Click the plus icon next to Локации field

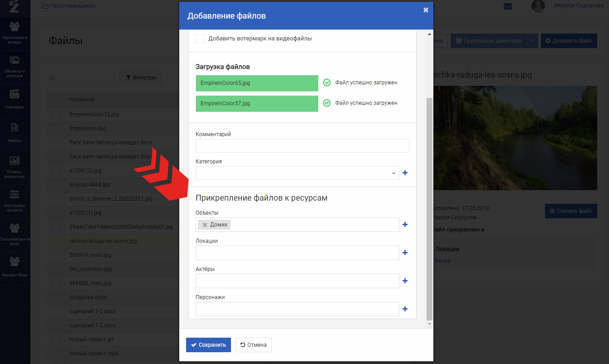point(405,253)
